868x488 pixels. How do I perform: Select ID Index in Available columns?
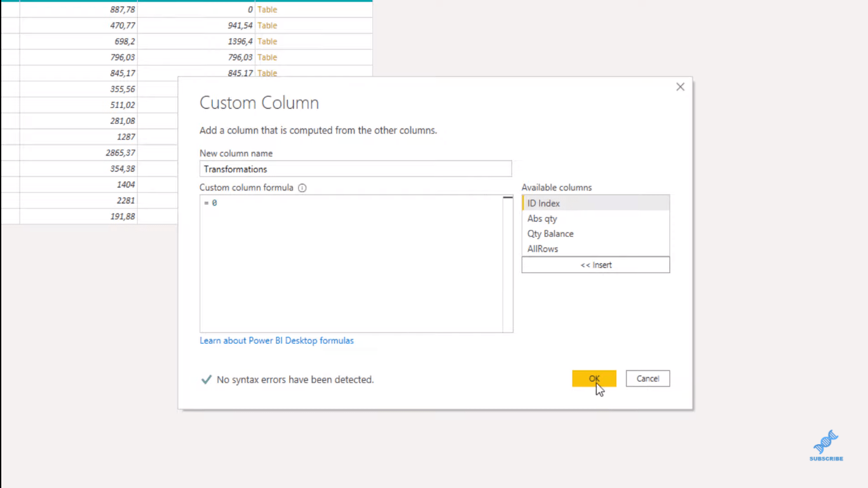(595, 203)
